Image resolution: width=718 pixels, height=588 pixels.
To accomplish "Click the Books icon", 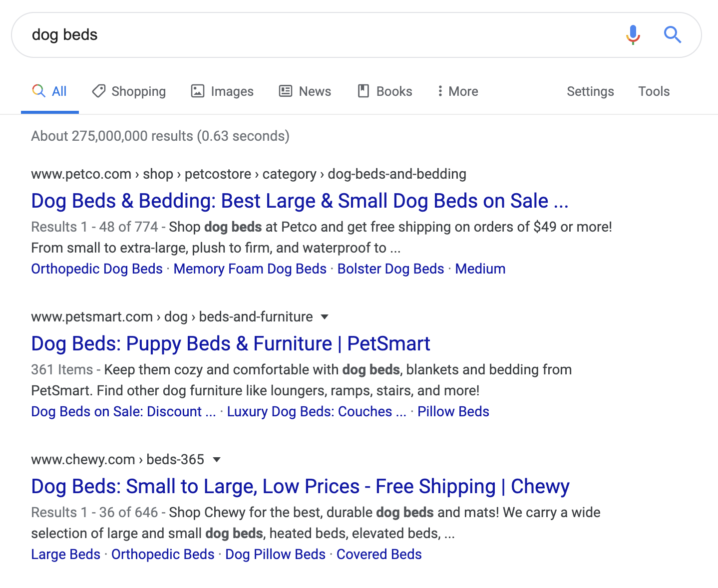I will (x=363, y=91).
